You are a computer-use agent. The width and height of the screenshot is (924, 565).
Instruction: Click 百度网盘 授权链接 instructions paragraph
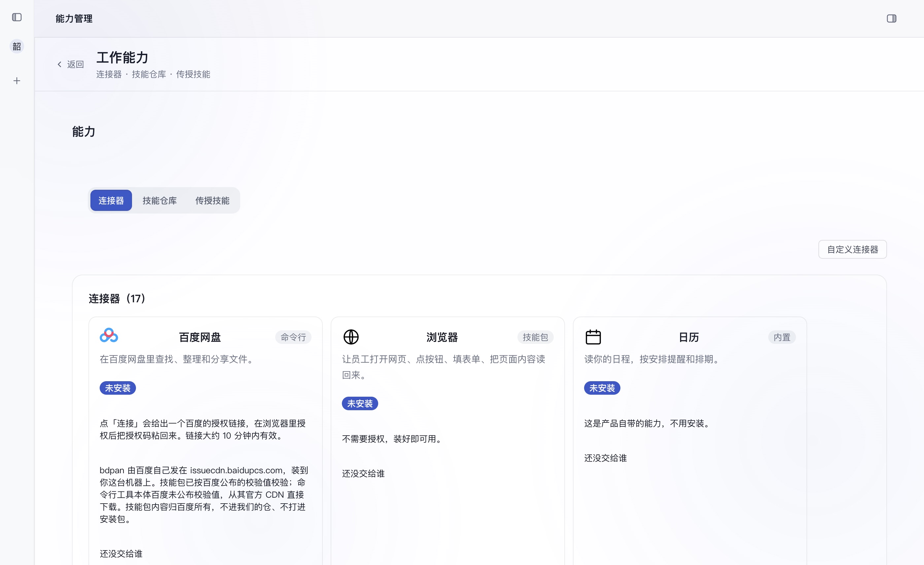coord(203,429)
